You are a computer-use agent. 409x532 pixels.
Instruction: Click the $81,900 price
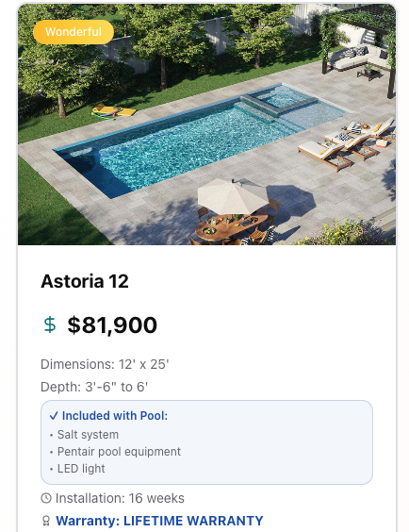[112, 325]
